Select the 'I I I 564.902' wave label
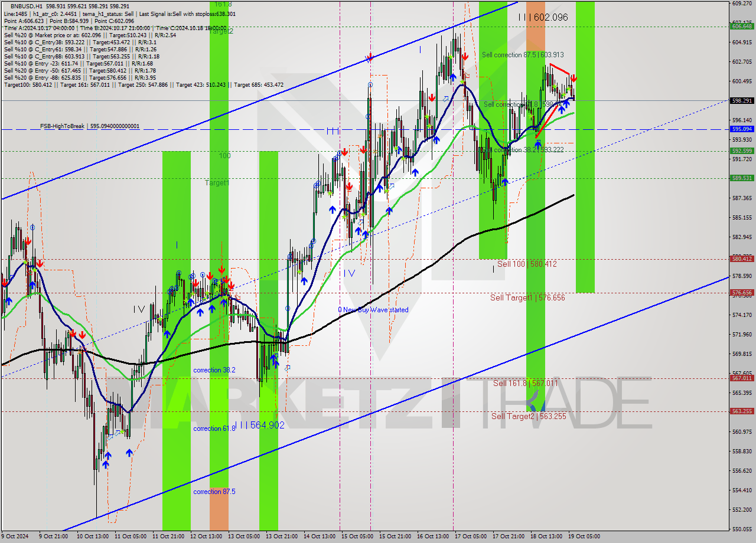 pyautogui.click(x=260, y=425)
